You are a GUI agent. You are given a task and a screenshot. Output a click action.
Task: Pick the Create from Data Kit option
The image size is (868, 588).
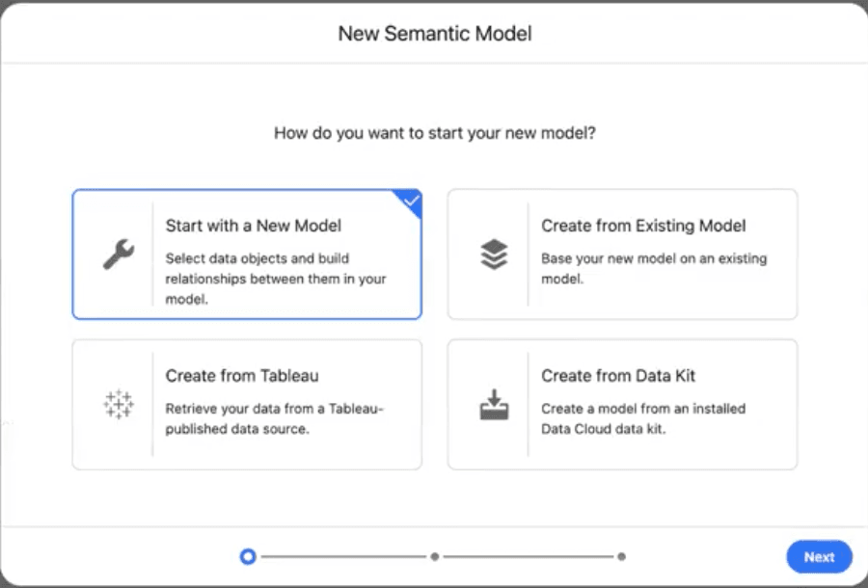(x=622, y=405)
